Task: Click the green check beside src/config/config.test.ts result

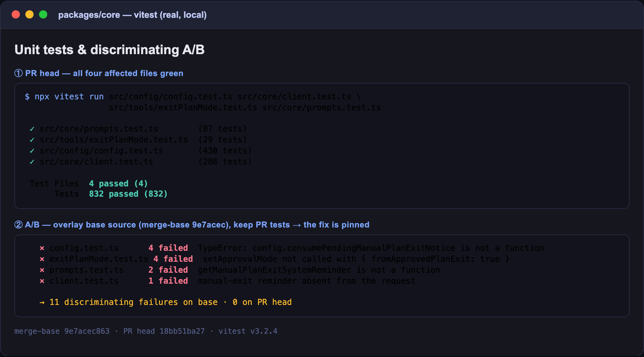Action: 32,151
